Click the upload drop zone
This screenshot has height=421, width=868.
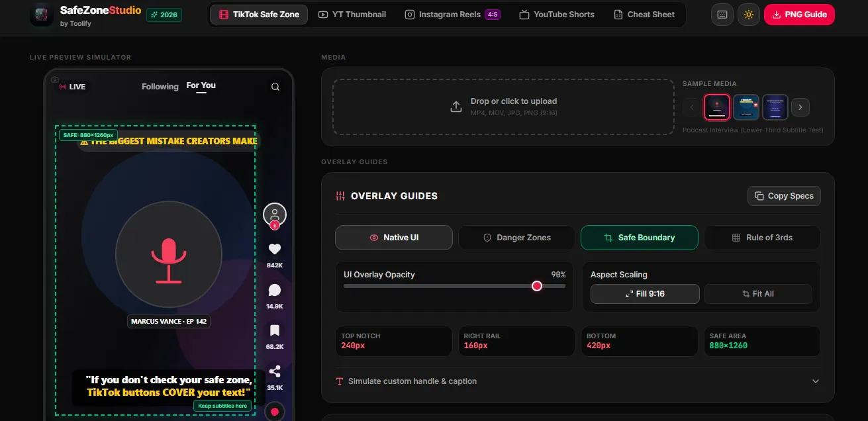pos(503,107)
